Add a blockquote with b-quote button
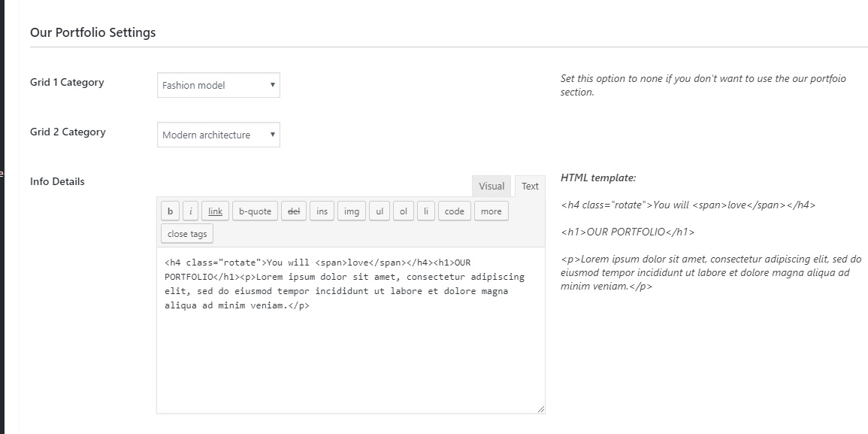Screen dimensions: 868x434 tap(256, 211)
